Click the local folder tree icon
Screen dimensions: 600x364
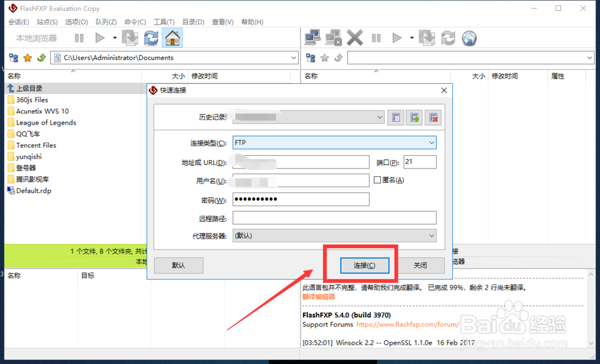13,58
